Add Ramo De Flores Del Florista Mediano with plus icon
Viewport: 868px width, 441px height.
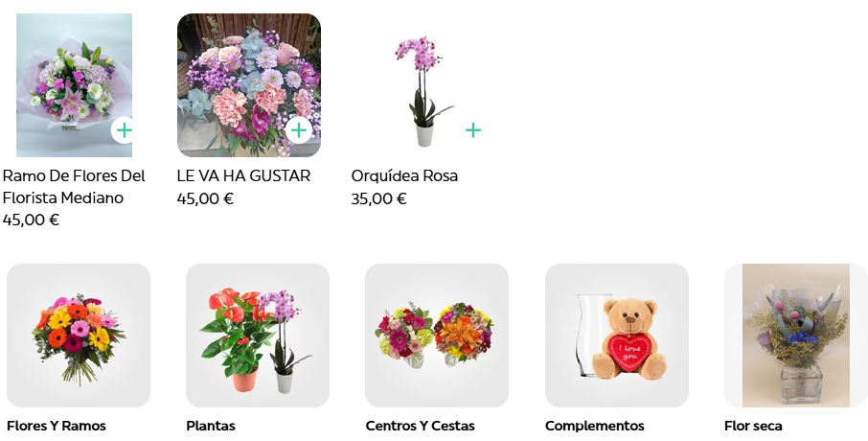tap(124, 130)
